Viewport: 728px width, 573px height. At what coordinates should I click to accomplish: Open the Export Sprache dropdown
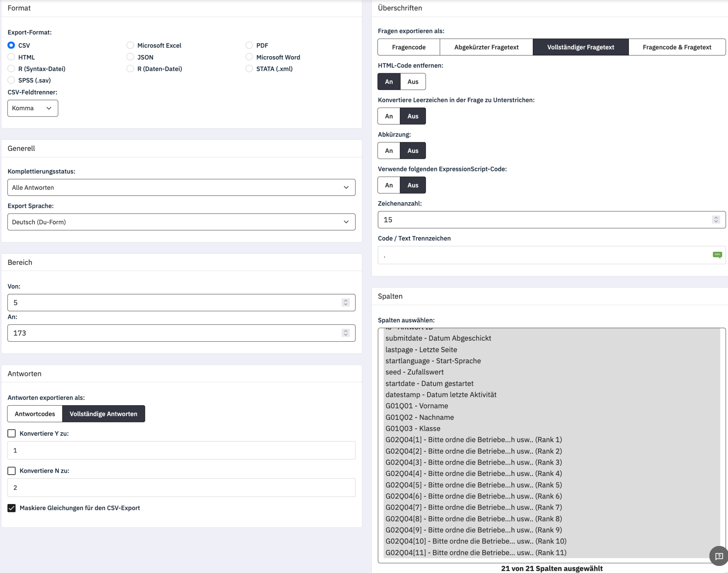pos(181,222)
